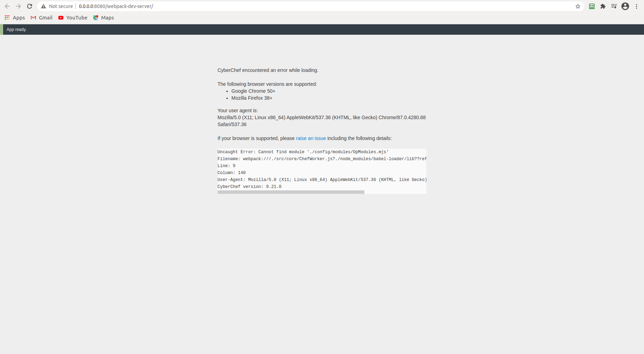Click the YouTube bookmark icon
This screenshot has height=354, width=644.
(x=61, y=17)
